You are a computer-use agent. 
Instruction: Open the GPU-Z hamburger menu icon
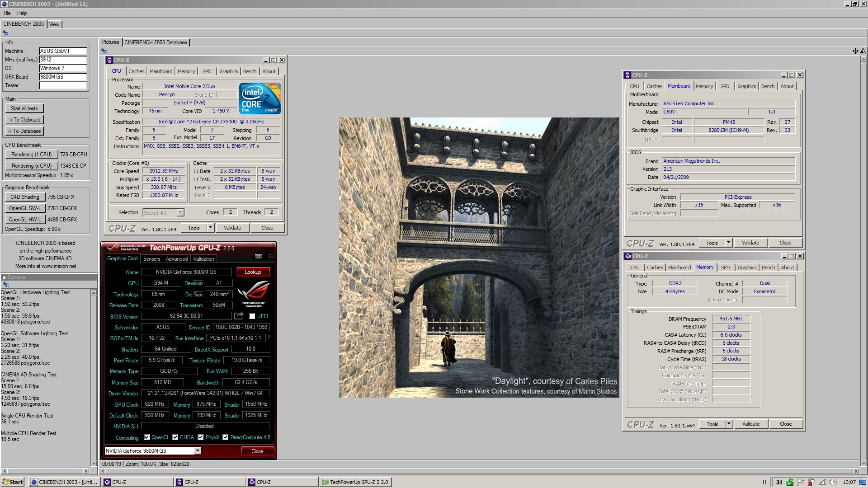point(271,256)
